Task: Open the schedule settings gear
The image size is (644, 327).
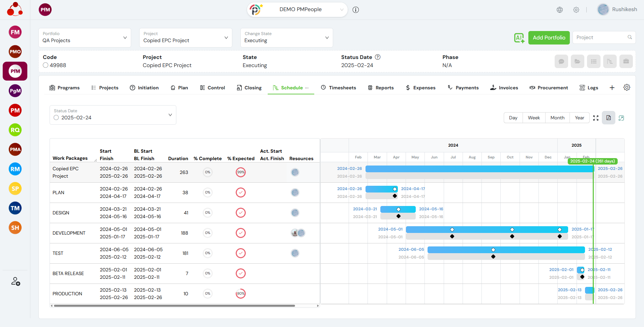Action: 626,88
